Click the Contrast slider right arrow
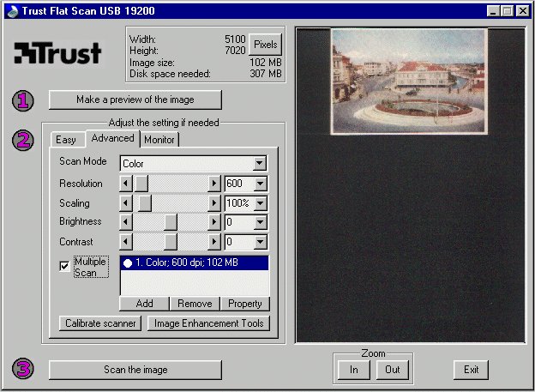Viewport: 535px width, 392px height. 214,243
